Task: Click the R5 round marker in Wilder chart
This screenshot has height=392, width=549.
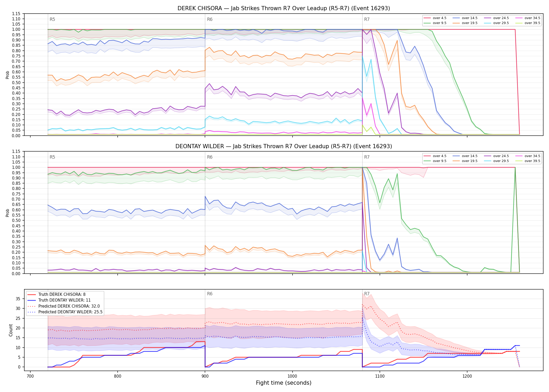Action: [52, 157]
